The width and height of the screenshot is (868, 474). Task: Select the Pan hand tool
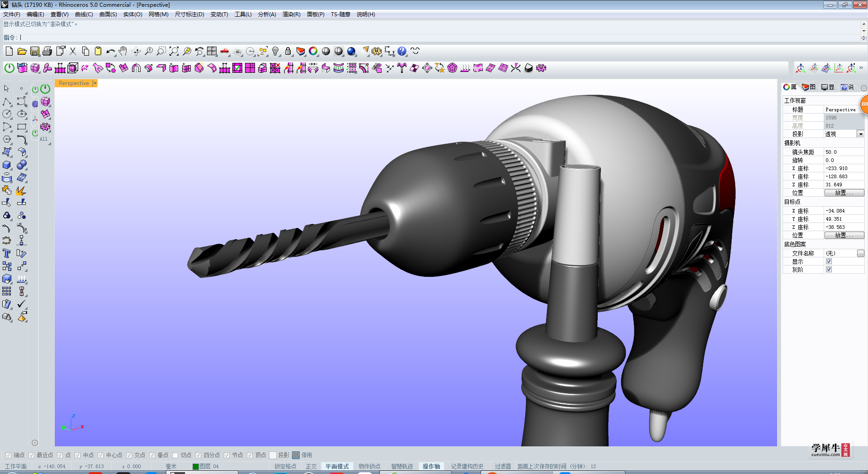point(123,51)
